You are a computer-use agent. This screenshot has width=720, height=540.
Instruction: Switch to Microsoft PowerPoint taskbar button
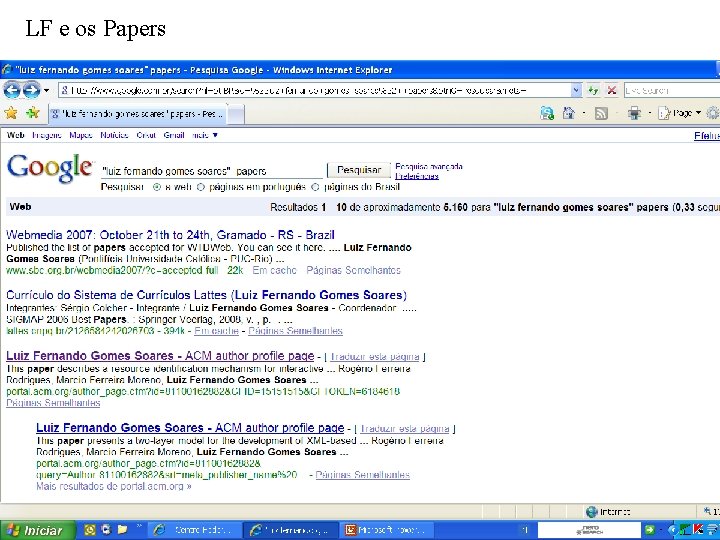tap(388, 530)
